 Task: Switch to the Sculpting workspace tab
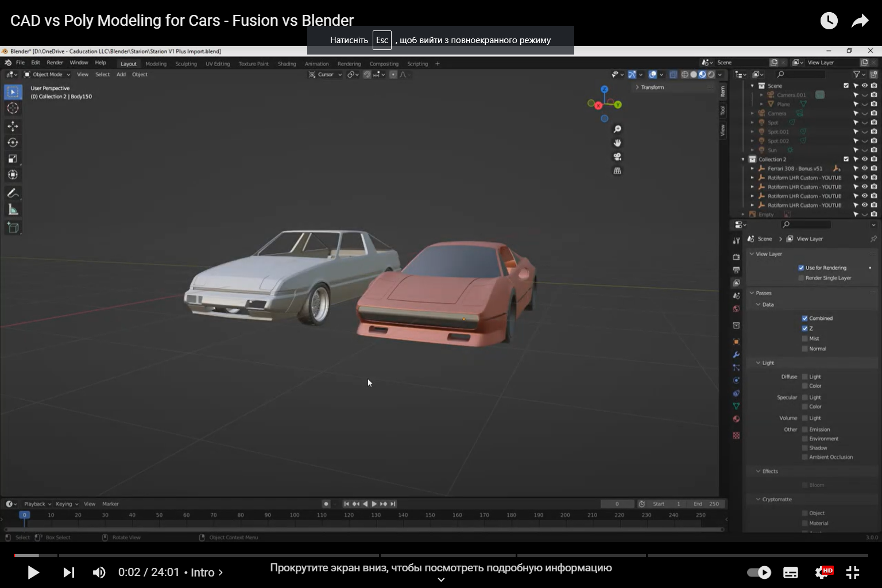point(186,64)
